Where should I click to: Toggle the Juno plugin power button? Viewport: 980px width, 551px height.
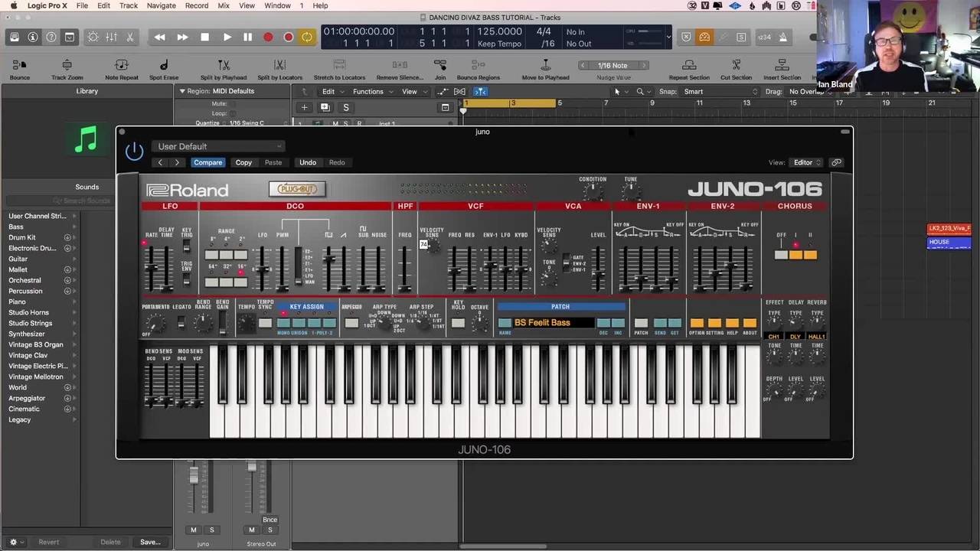tap(134, 151)
